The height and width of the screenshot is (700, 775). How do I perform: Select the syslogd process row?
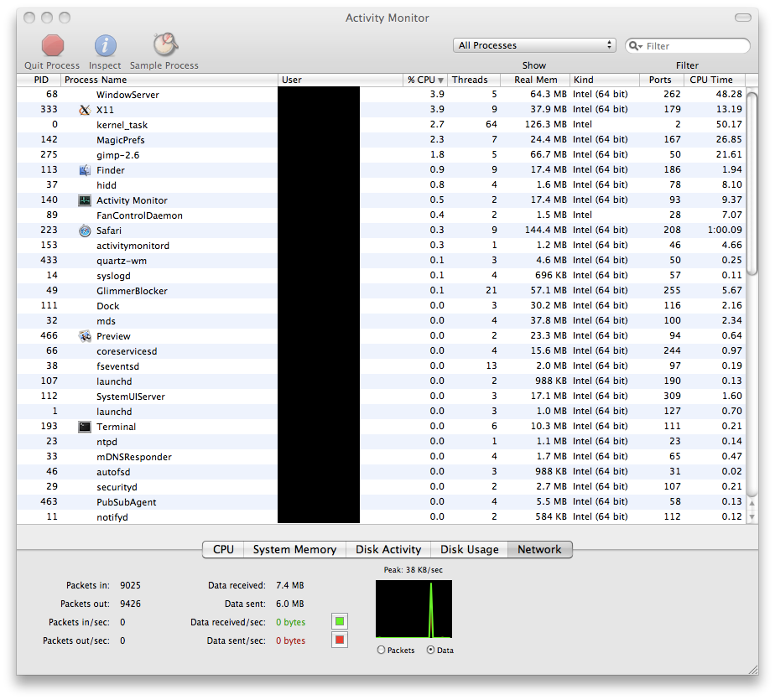click(381, 275)
